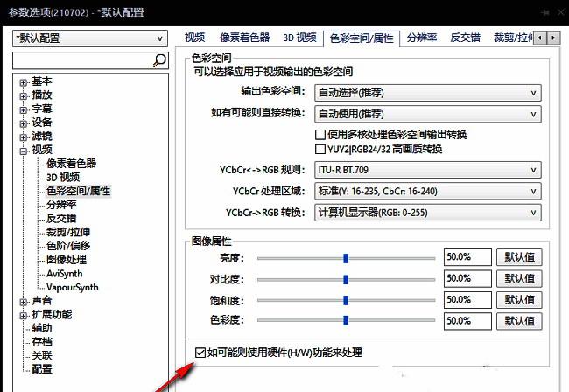Image resolution: width=569 pixels, height=392 pixels.
Task: Toggle YUY2|RGB24/32 高画质转换 checkbox
Action: coord(320,150)
